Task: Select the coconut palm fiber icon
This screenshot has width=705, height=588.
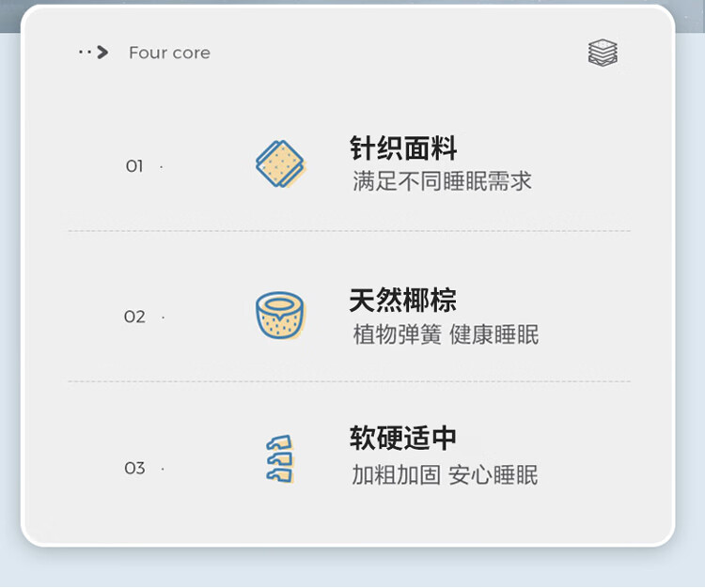Action: (x=280, y=316)
